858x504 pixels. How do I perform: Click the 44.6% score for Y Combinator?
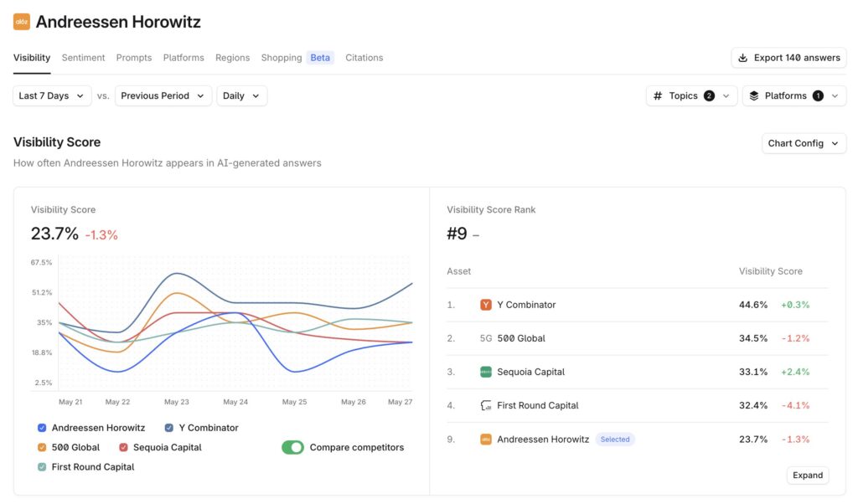click(x=753, y=305)
